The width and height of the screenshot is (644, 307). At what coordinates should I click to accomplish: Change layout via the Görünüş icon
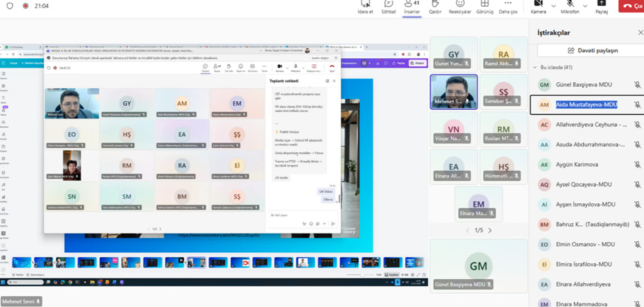tap(485, 7)
